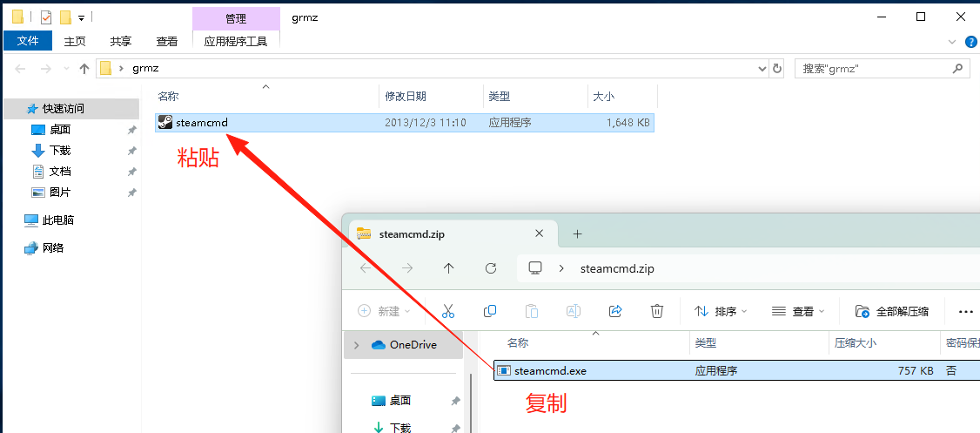980x433 pixels.
Task: Click the delete trash icon
Action: [657, 311]
